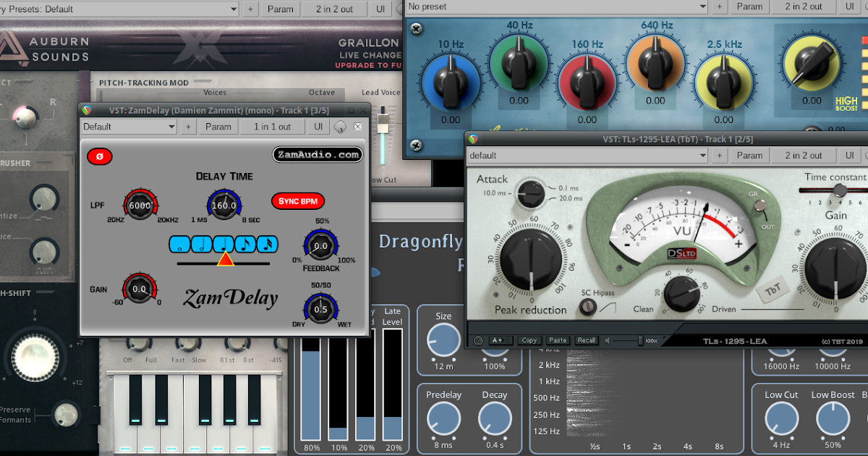The height and width of the screenshot is (456, 868).
Task: Click the speaker icon beside the volume slider
Action: point(608,340)
